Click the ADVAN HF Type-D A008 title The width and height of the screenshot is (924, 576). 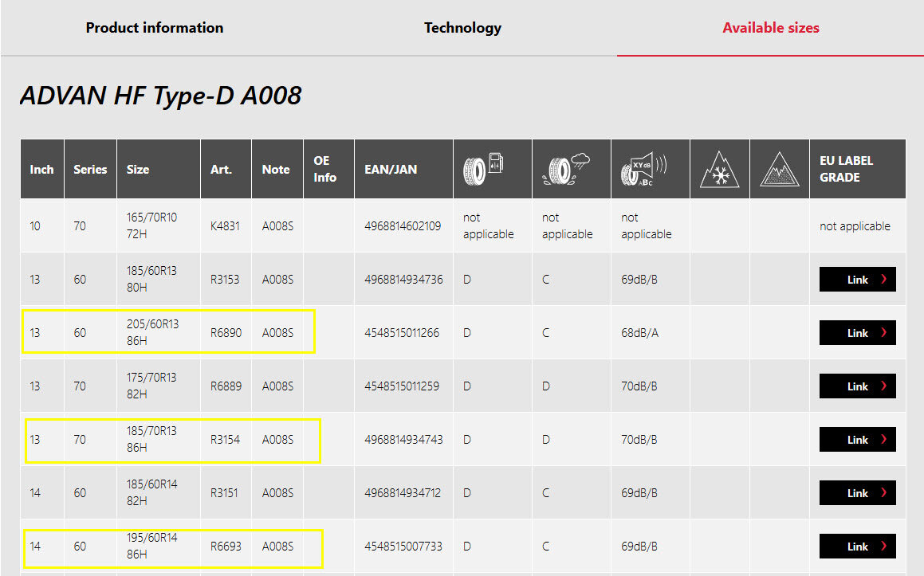160,96
